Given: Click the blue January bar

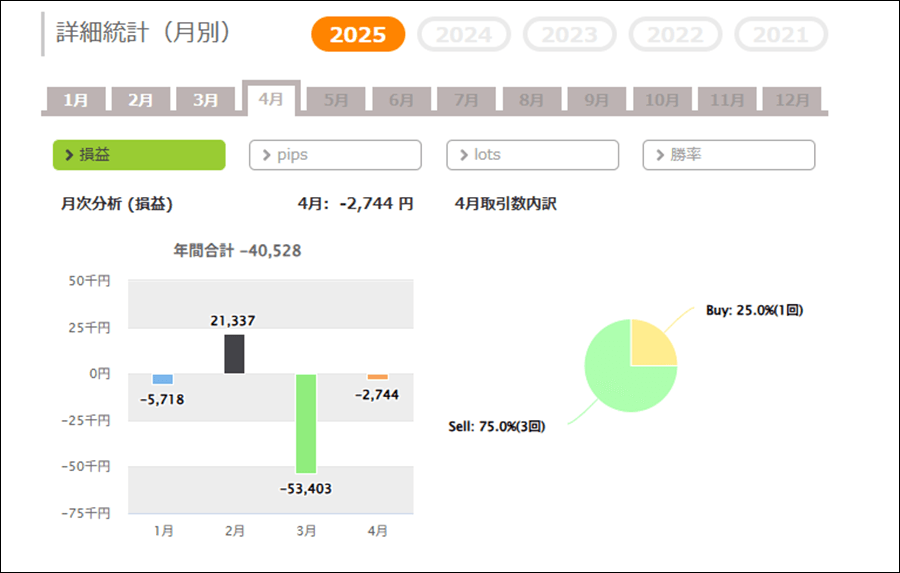Looking at the screenshot, I should (162, 380).
